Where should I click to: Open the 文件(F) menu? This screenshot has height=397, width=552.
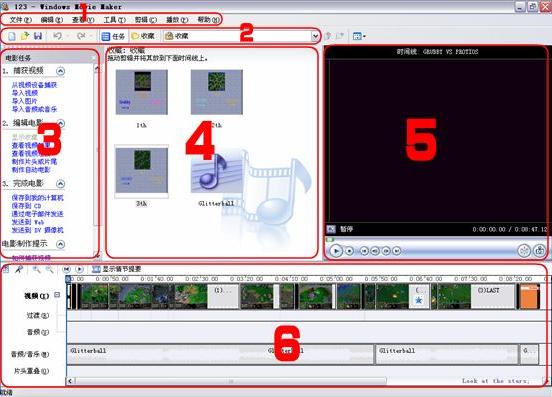coord(20,20)
